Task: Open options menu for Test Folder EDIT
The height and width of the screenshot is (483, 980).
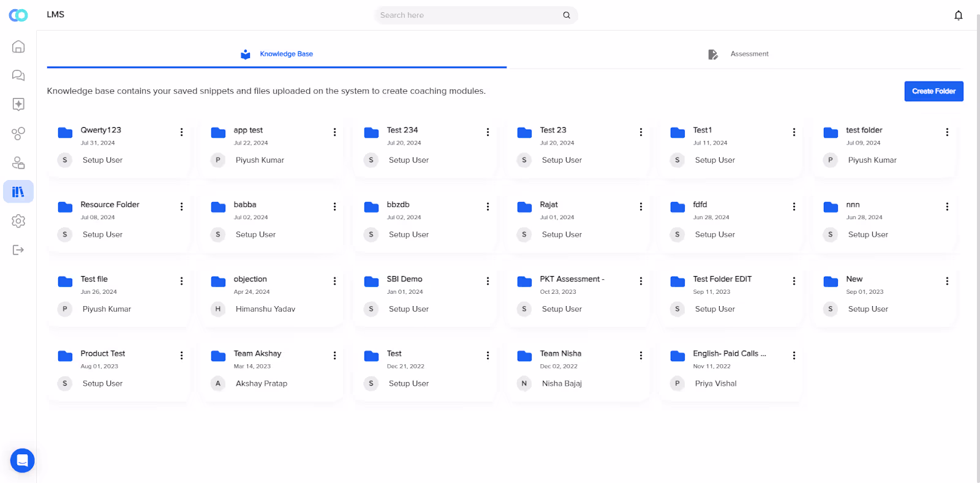Action: tap(794, 281)
